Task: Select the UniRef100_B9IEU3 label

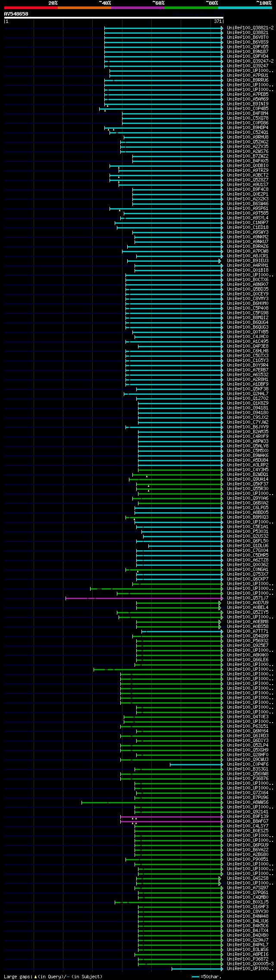Action: [248, 260]
